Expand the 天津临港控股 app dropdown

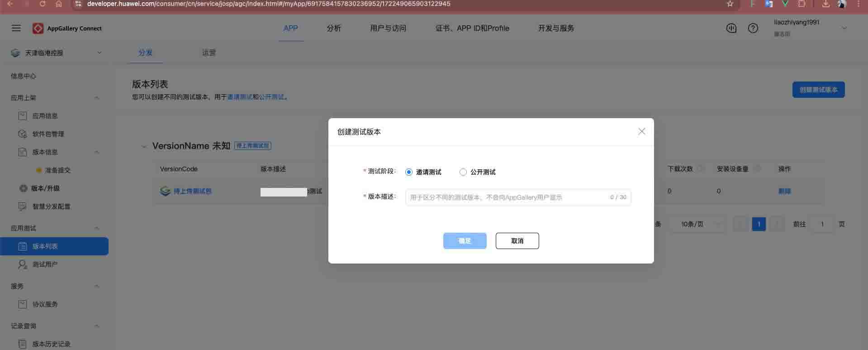pos(99,53)
